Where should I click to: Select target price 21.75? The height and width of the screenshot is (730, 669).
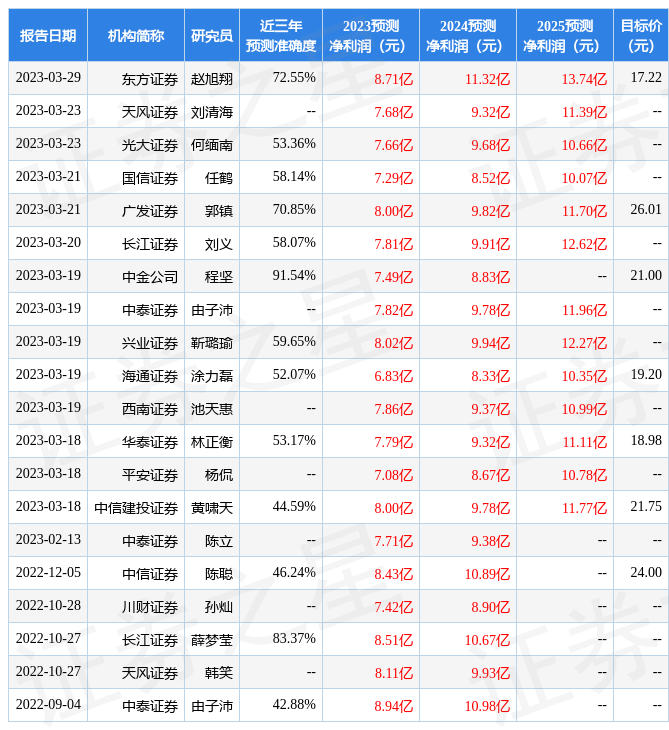point(646,507)
